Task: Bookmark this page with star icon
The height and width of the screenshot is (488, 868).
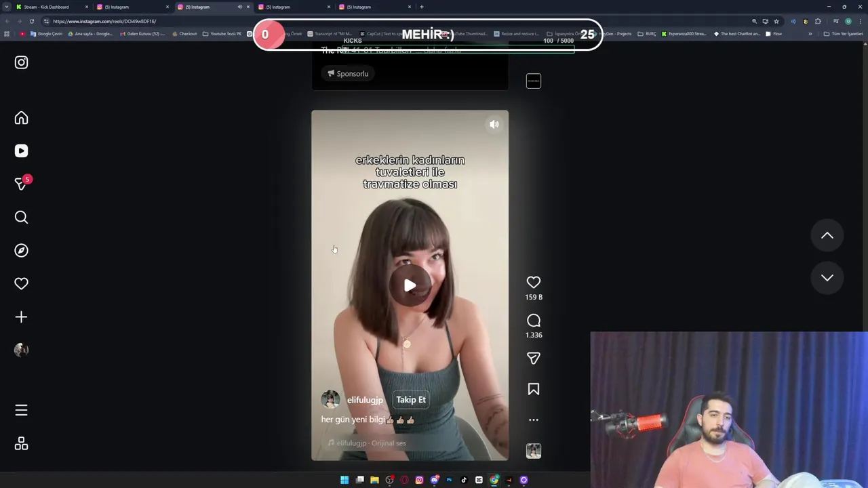Action: (x=776, y=21)
